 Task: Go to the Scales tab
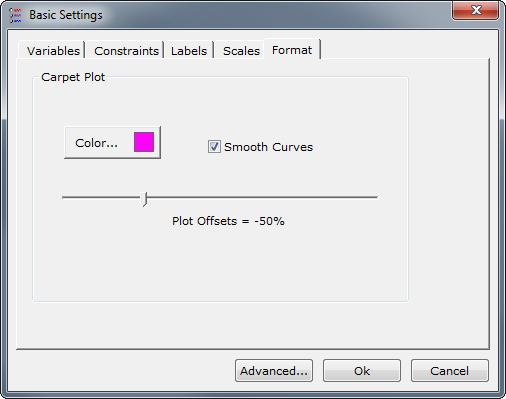(x=241, y=50)
